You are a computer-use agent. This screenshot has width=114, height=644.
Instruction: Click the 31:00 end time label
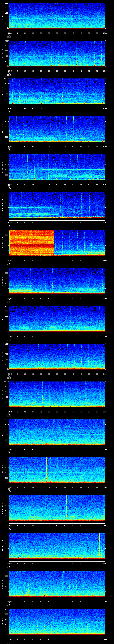[x=105, y=639]
